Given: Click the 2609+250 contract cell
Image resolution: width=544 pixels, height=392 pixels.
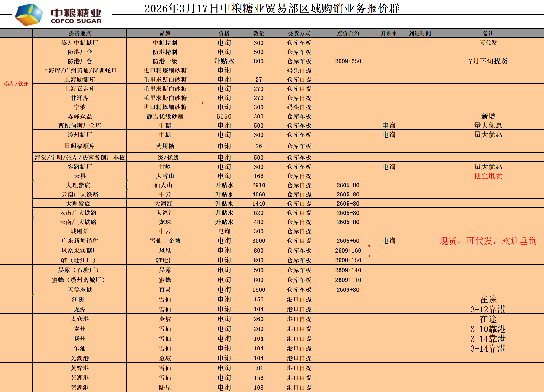Looking at the screenshot, I should click(x=348, y=61).
